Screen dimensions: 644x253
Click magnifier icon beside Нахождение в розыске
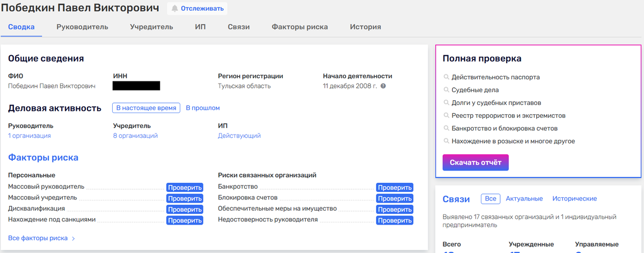tap(447, 142)
